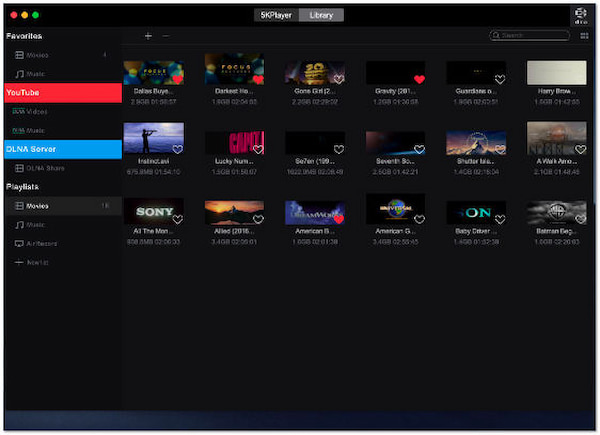This screenshot has height=435, width=600.
Task: Unfavorite Gravity using its red heart
Action: 419,79
